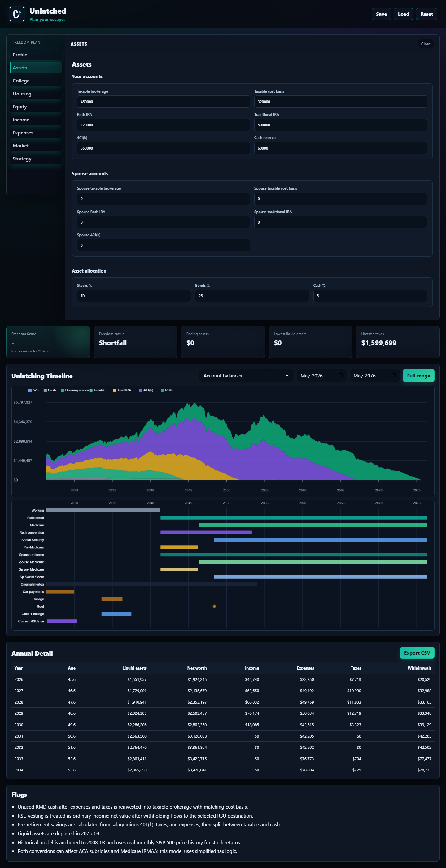This screenshot has width=446, height=868.
Task: Click the May 2076 end date field
Action: (374, 375)
